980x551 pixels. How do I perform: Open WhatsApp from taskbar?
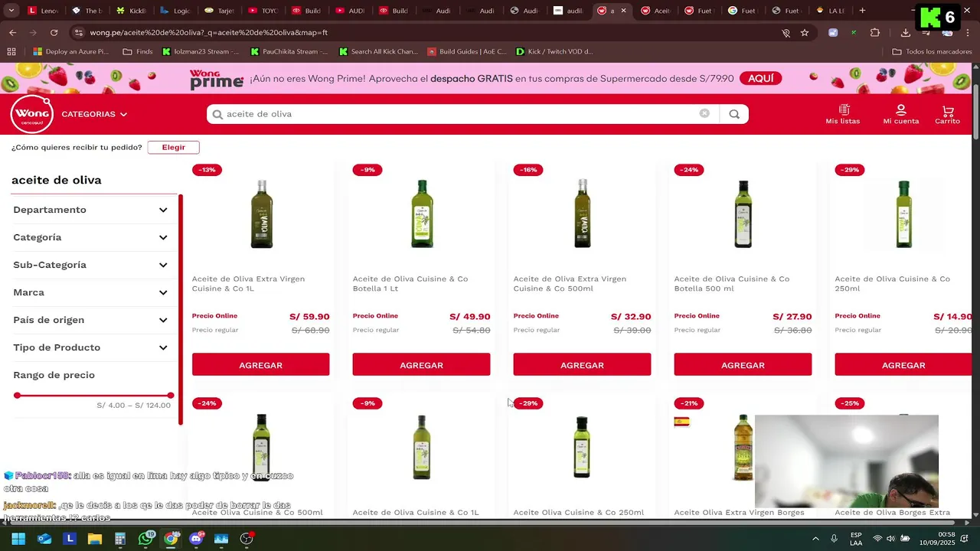tap(145, 539)
